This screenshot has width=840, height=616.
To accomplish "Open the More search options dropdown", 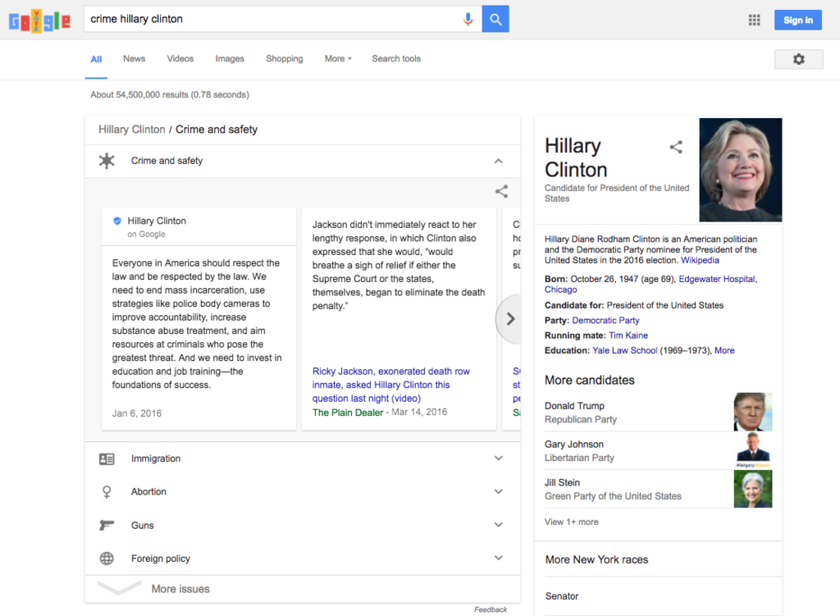I will click(x=338, y=59).
